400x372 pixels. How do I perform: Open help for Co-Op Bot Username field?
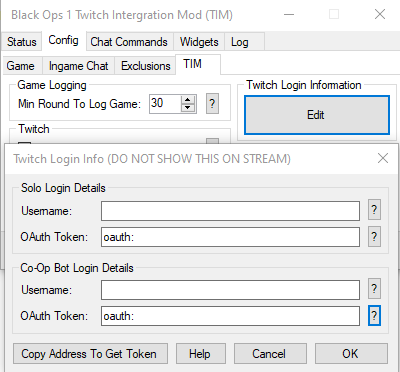point(374,289)
